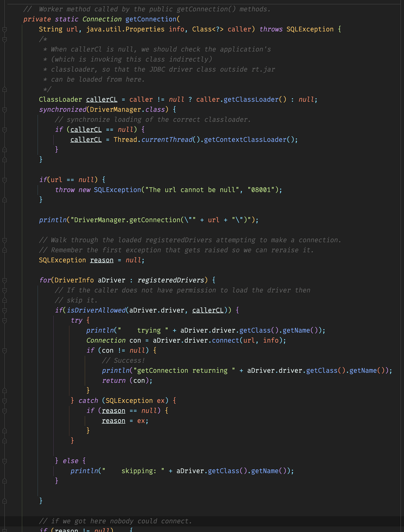Collapse the block comment at the '/*' line
The width and height of the screenshot is (404, 532).
pyautogui.click(x=4, y=40)
